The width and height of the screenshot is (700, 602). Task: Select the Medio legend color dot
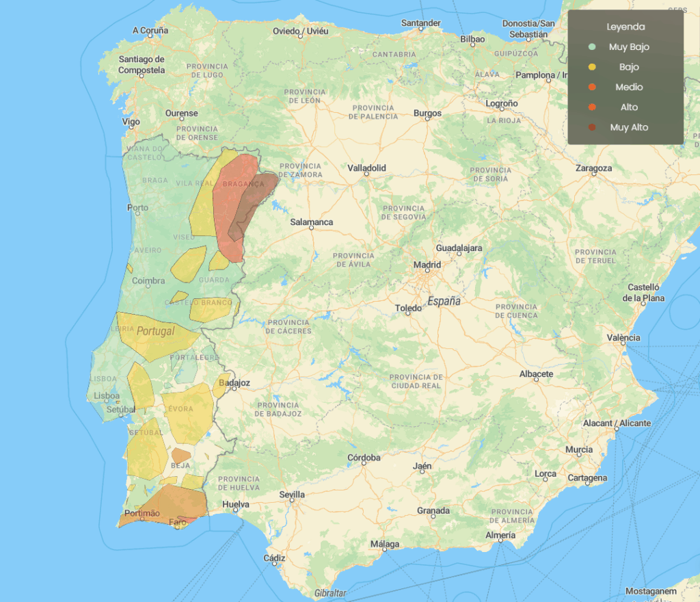point(592,87)
